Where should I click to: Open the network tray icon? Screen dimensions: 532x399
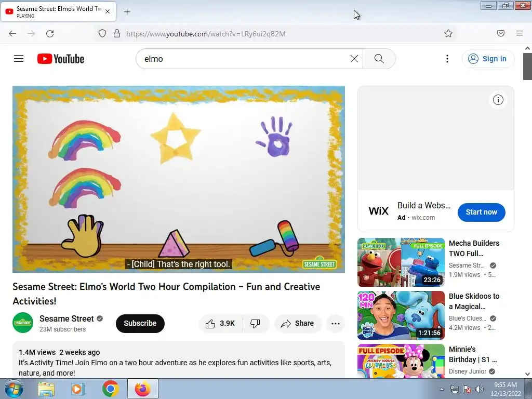pos(454,389)
